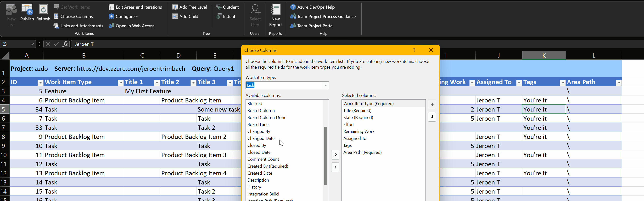Open the Work Item Type filter dropdown
The image size is (644, 201).
[x=121, y=83]
